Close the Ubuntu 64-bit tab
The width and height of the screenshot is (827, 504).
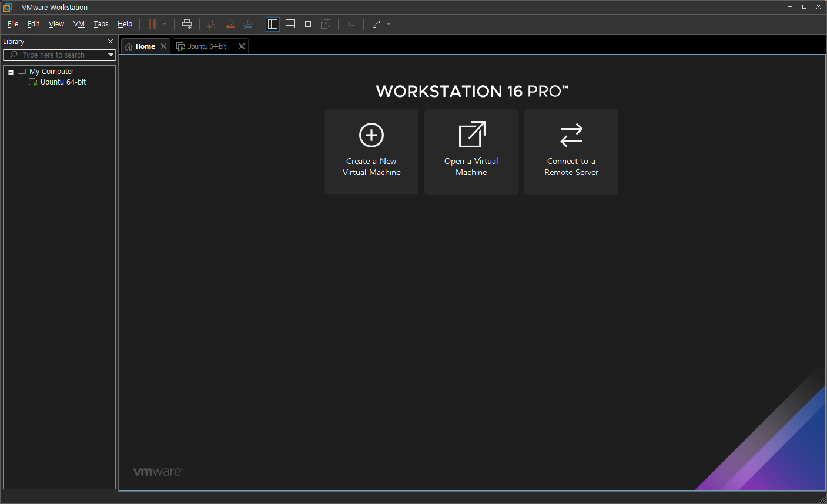point(242,46)
